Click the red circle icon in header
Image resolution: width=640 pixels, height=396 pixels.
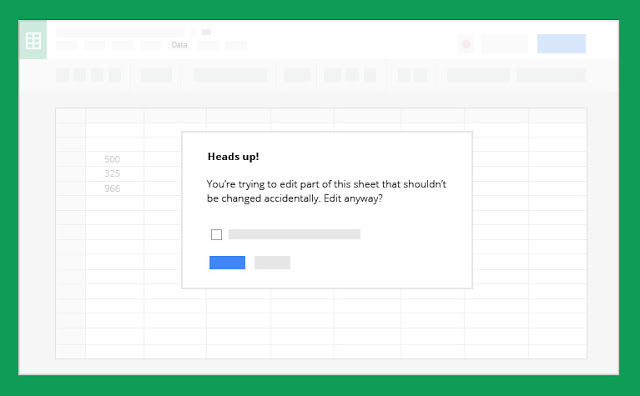coord(466,44)
